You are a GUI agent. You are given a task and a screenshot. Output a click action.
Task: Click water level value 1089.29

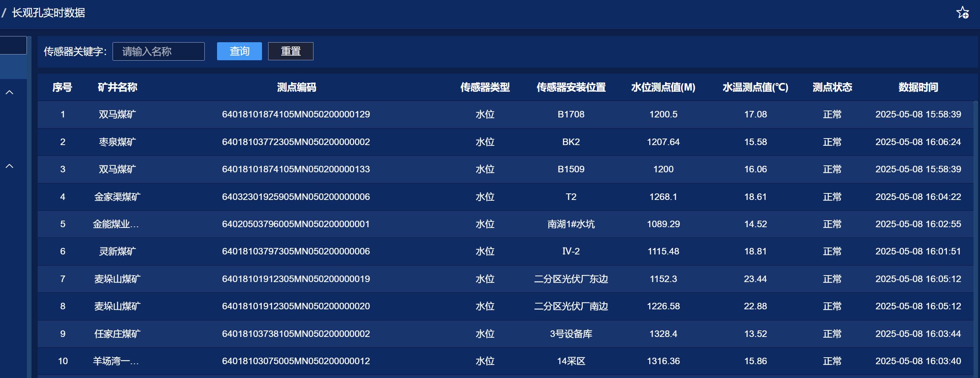(663, 224)
